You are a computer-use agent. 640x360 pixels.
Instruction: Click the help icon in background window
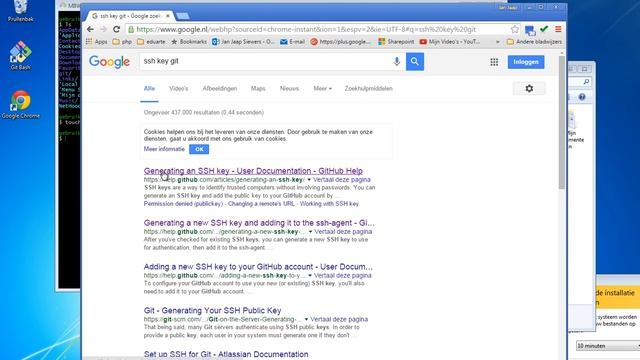tap(582, 97)
